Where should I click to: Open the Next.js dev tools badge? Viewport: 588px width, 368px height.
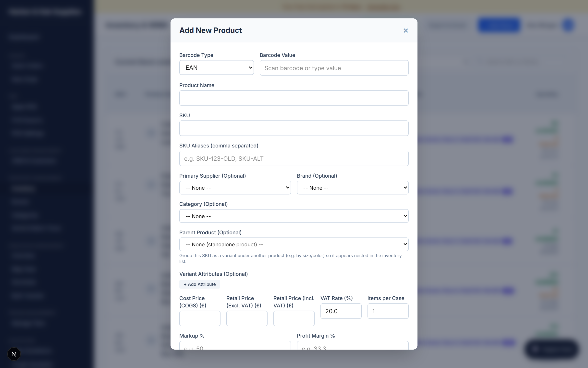point(14,354)
